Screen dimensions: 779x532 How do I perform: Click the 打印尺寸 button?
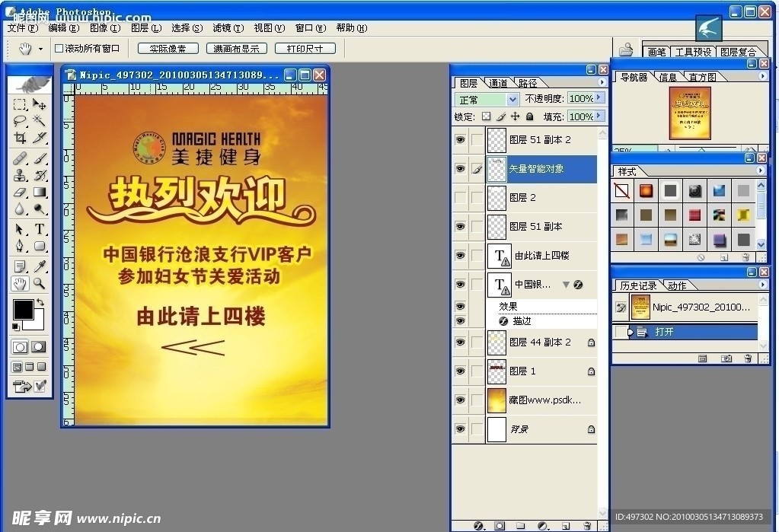(305, 48)
